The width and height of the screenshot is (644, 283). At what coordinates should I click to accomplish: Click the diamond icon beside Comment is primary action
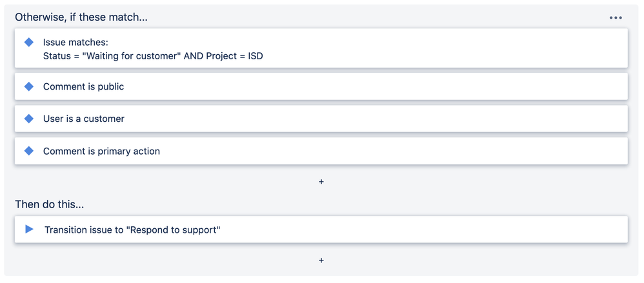(x=28, y=151)
